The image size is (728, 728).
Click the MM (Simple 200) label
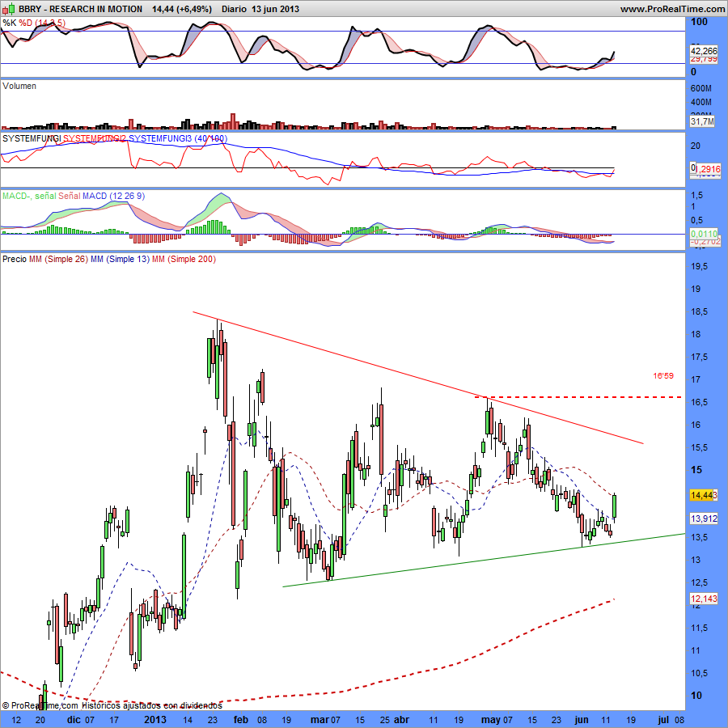pyautogui.click(x=184, y=259)
